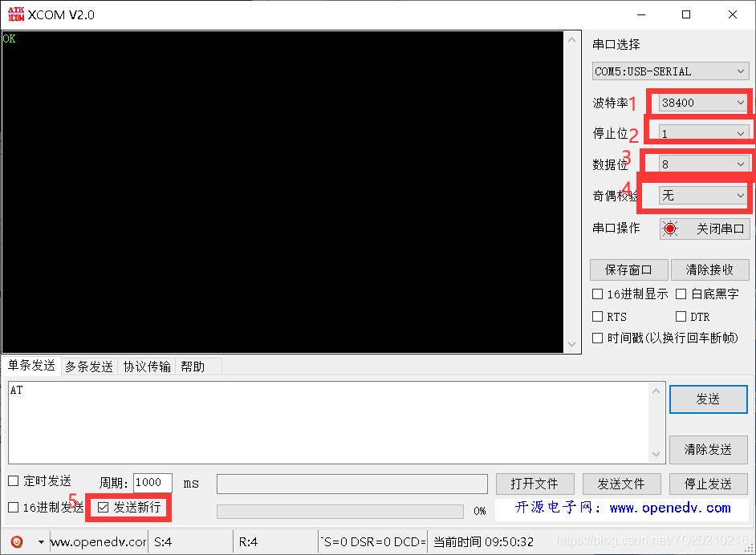The image size is (756, 555).
Task: Open the parity dropdown showing 无
Action: pyautogui.click(x=704, y=195)
